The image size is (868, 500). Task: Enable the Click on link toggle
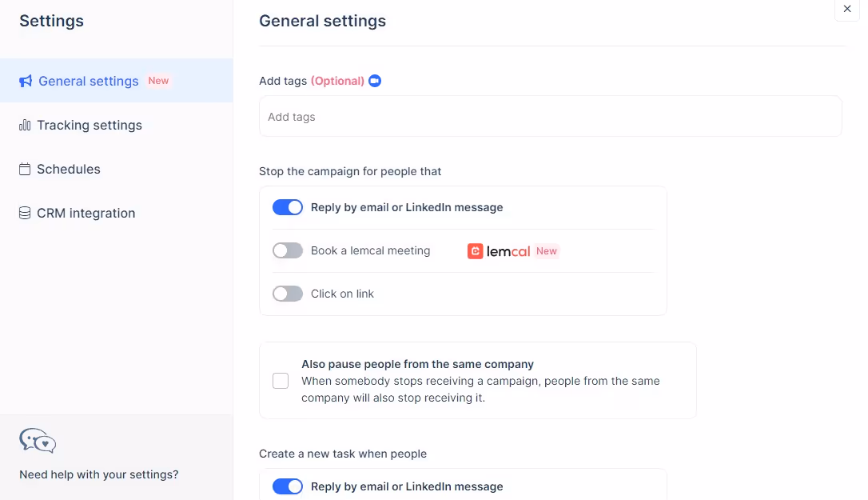tap(287, 293)
